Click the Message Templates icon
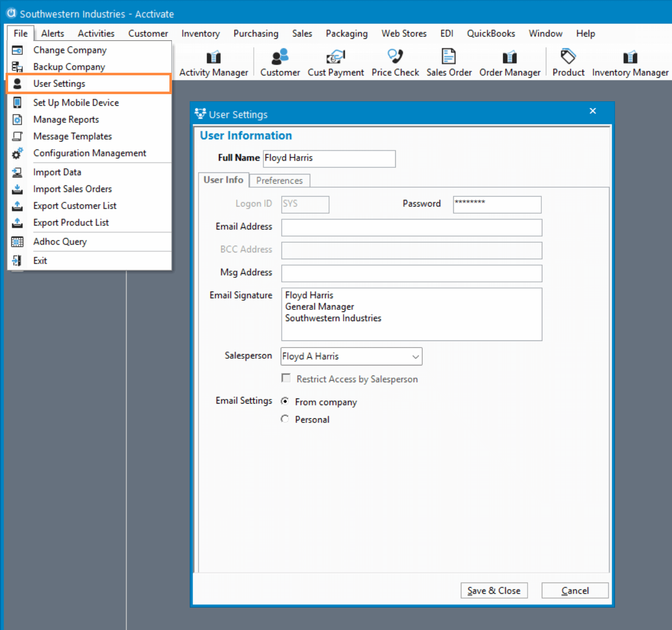 click(x=17, y=136)
